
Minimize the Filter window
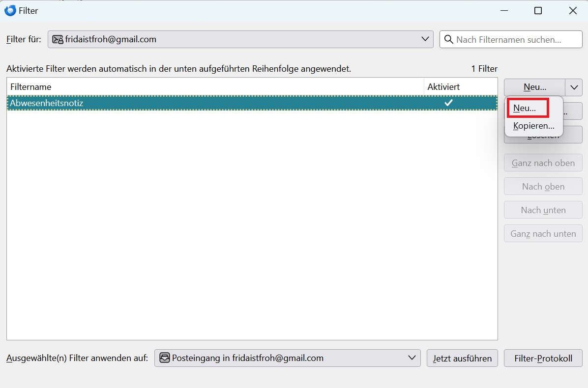(503, 11)
